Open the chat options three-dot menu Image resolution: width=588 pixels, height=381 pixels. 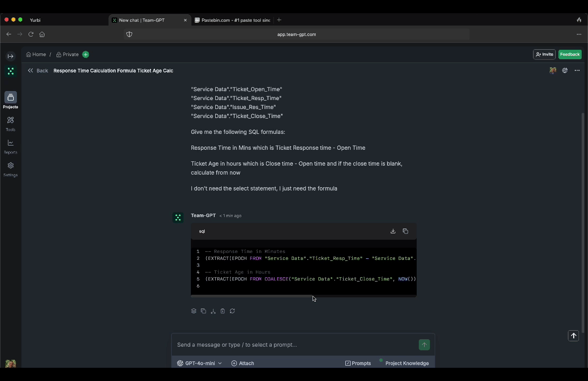pyautogui.click(x=577, y=70)
